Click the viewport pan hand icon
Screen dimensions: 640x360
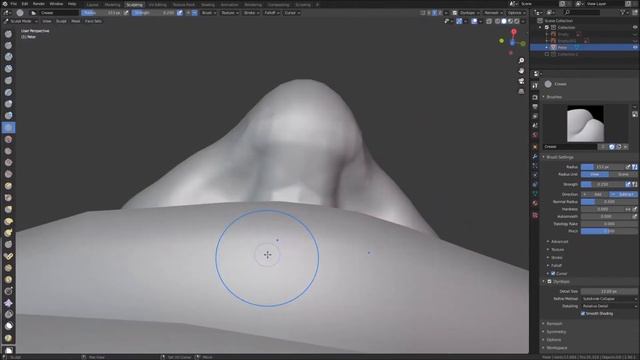[521, 71]
